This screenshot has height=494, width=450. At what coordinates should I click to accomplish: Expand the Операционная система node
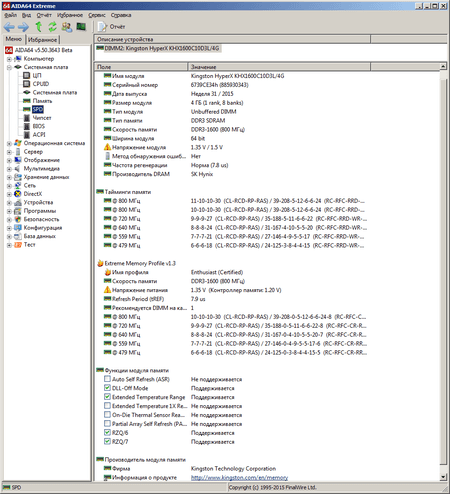click(9, 144)
